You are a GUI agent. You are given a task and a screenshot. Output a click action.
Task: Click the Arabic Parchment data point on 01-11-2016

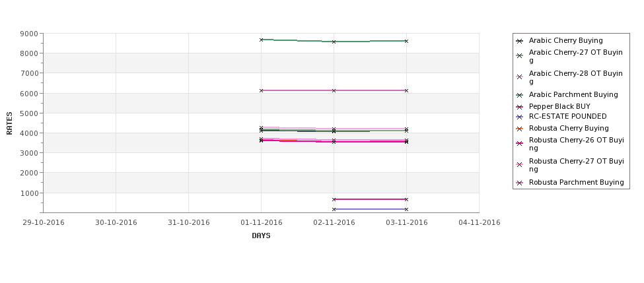click(261, 40)
